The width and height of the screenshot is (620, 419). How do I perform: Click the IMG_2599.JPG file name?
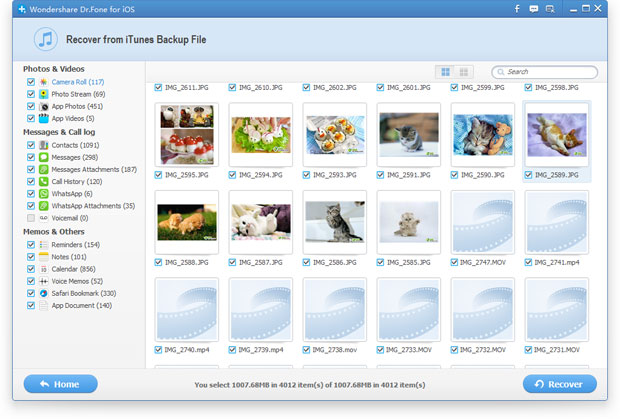tap(482, 87)
